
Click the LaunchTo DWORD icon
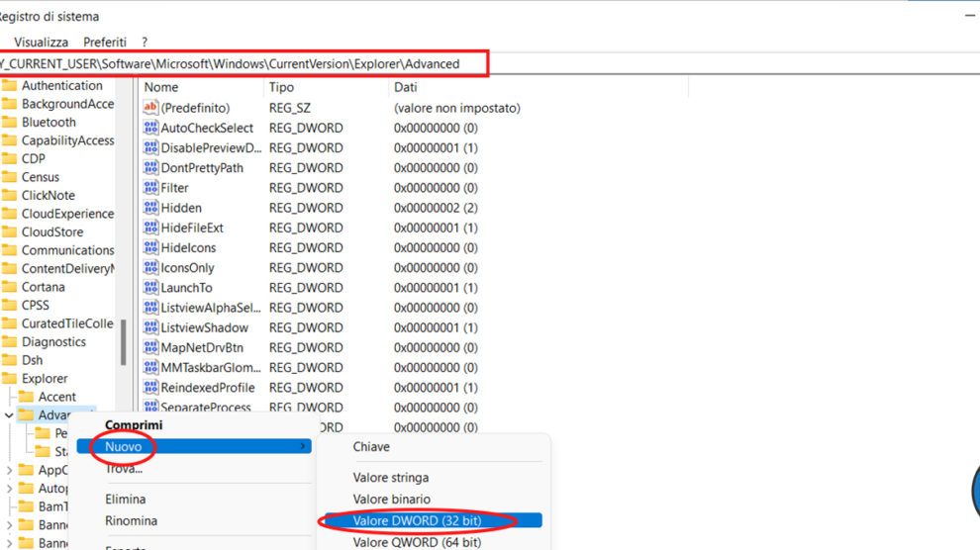coord(151,288)
